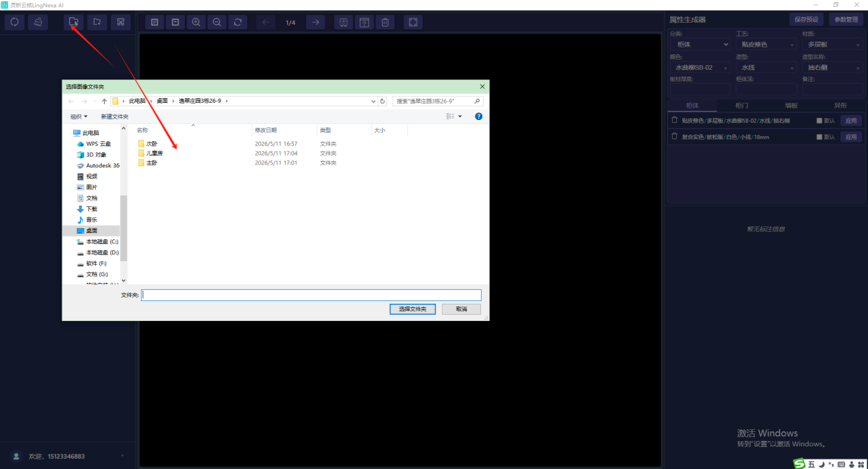This screenshot has width=868, height=469.
Task: Click the 备注 input field
Action: pos(832,89)
